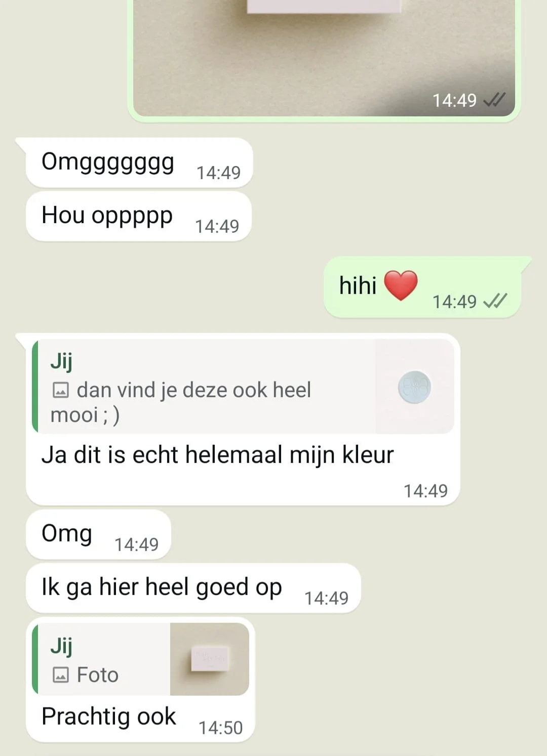Select the 'Omggggggg' message bubble
547x756 pixels.
pyautogui.click(x=139, y=163)
